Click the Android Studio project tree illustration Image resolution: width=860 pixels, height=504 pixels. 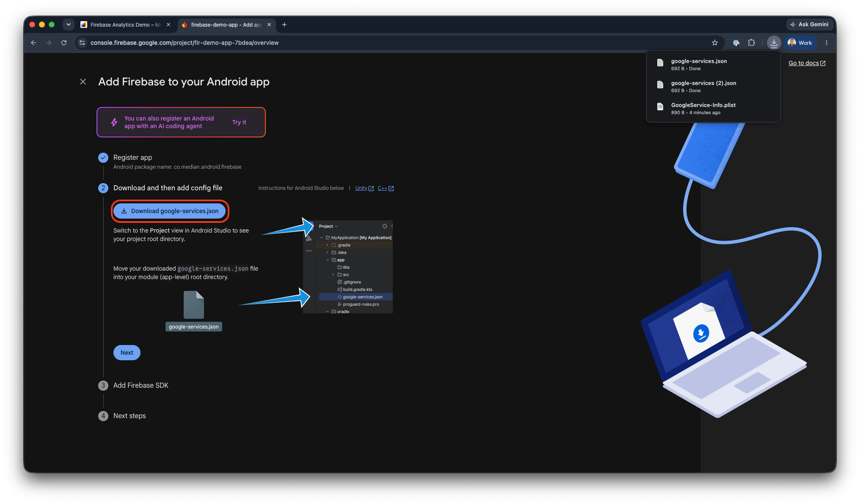(x=348, y=267)
